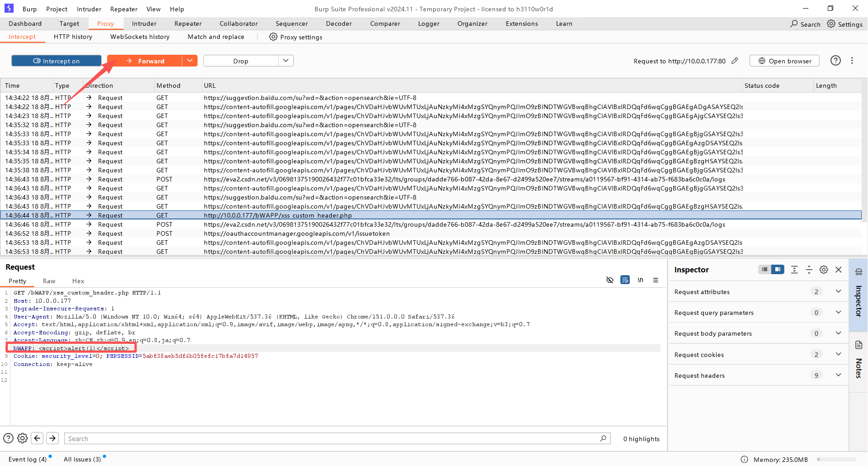868x466 pixels.
Task: Collapse all Inspector sections
Action: [809, 270]
